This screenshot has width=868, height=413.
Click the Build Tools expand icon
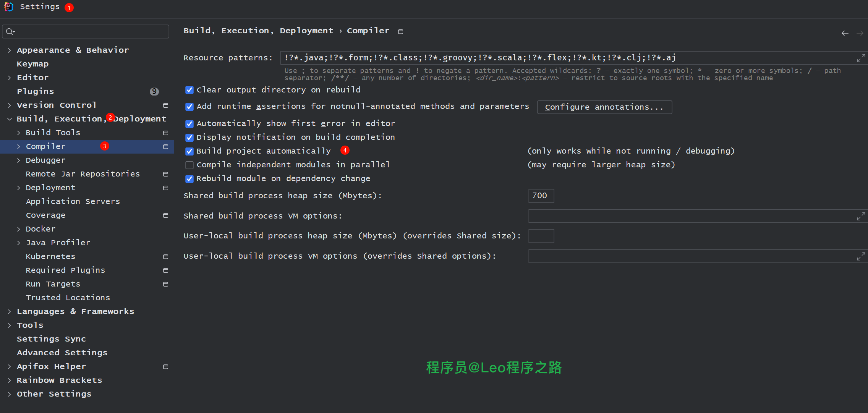(19, 132)
